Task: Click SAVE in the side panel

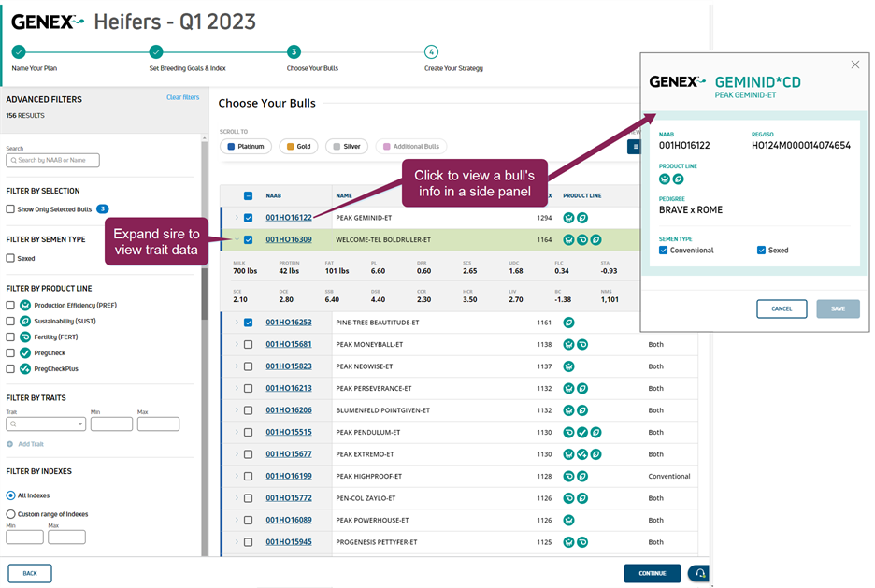Action: click(838, 309)
